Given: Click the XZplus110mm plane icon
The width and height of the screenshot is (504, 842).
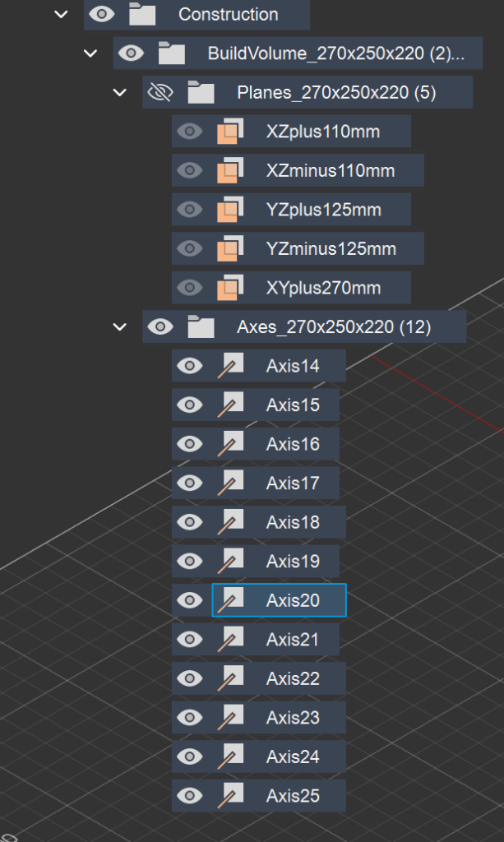Looking at the screenshot, I should pos(229,132).
